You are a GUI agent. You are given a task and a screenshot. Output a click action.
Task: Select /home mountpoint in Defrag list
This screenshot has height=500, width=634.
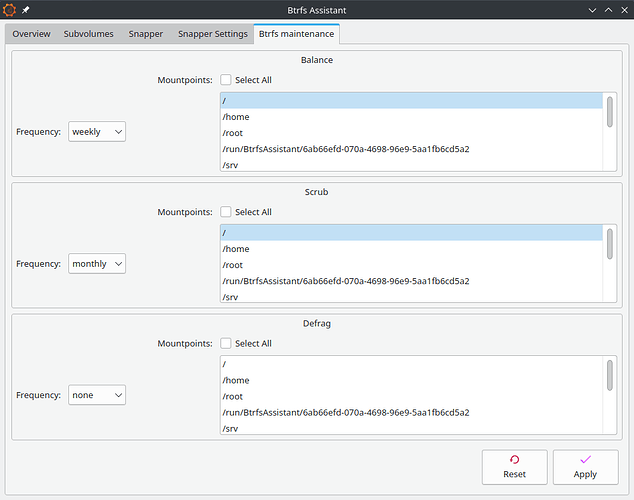click(412, 380)
